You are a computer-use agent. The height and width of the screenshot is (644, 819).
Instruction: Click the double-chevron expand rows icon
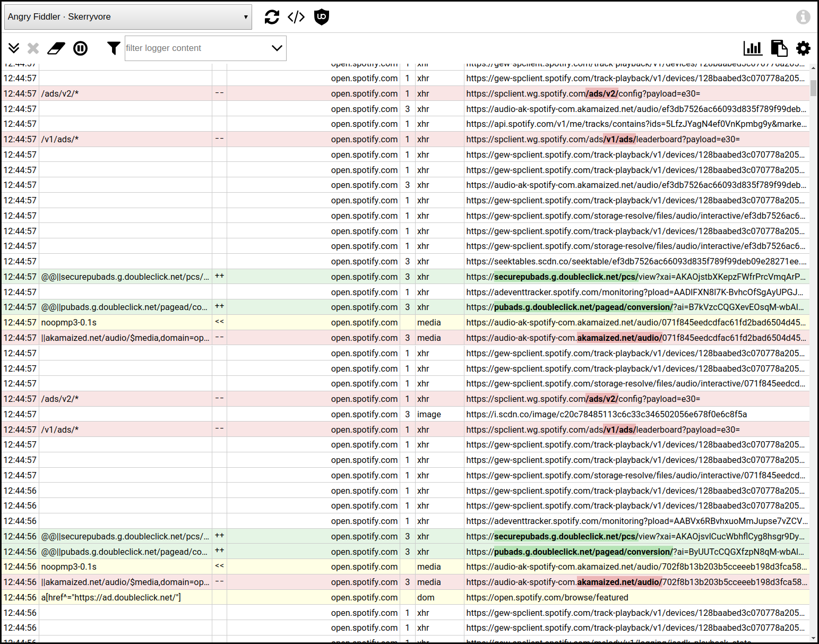pyautogui.click(x=14, y=48)
